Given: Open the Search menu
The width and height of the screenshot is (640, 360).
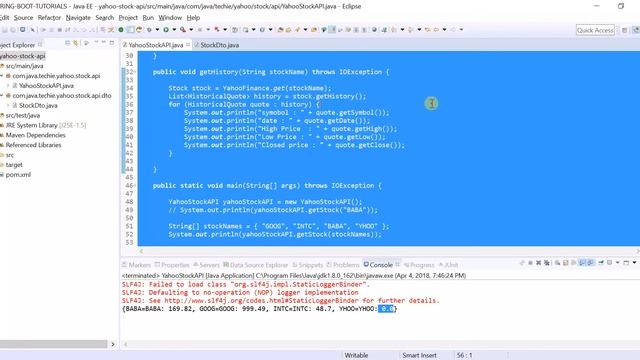Looking at the screenshot, I should 104,18.
